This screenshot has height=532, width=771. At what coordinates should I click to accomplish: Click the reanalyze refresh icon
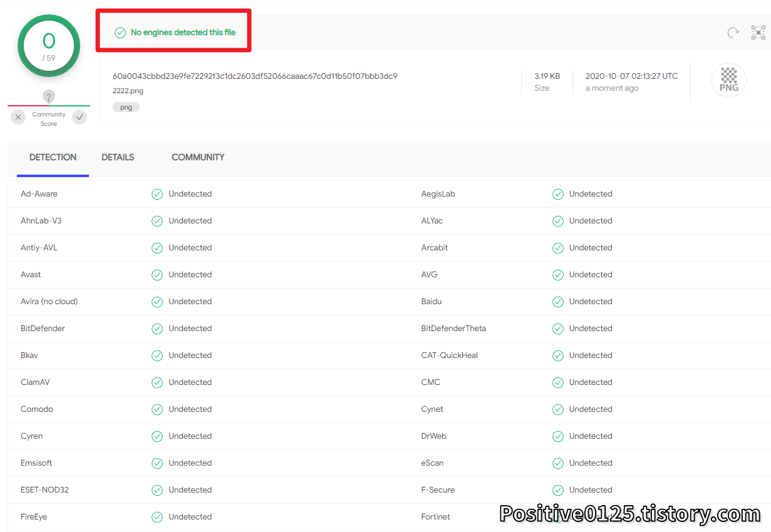733,33
